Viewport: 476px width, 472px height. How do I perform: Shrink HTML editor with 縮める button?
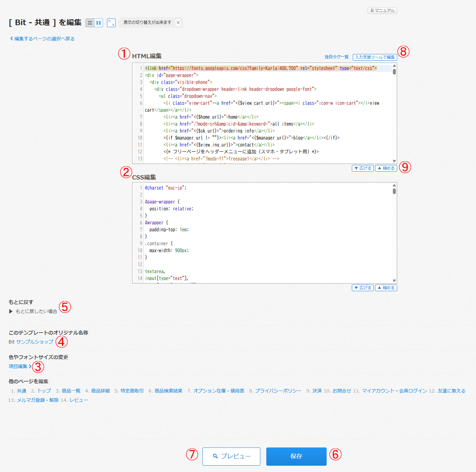(x=386, y=168)
